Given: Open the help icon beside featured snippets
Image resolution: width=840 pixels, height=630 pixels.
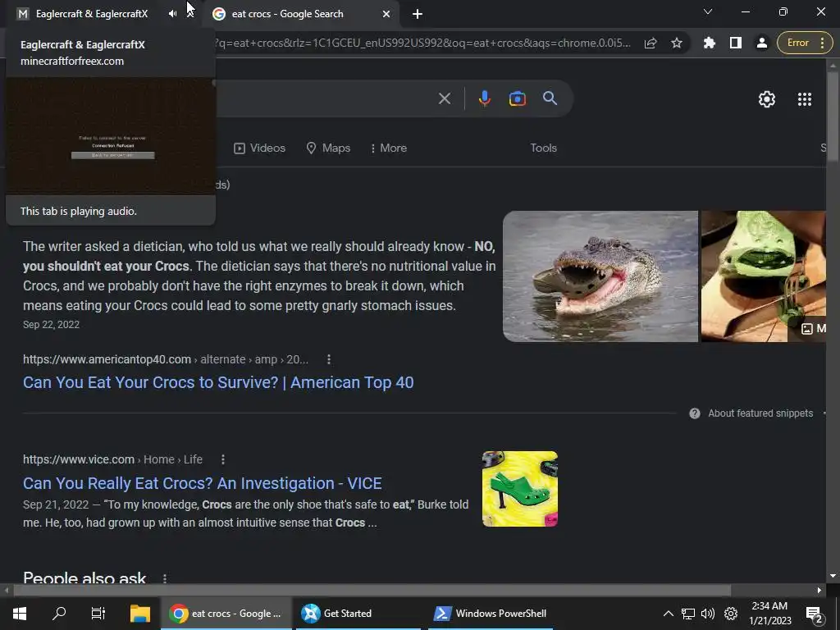Looking at the screenshot, I should (694, 413).
